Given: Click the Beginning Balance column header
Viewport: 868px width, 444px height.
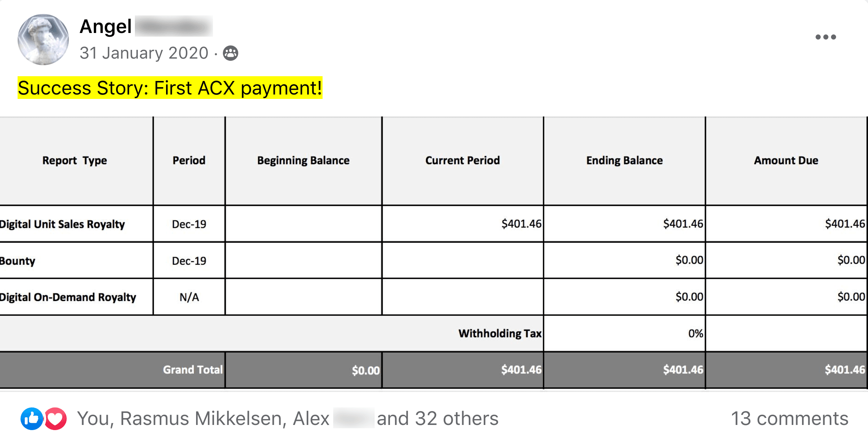Looking at the screenshot, I should (303, 160).
